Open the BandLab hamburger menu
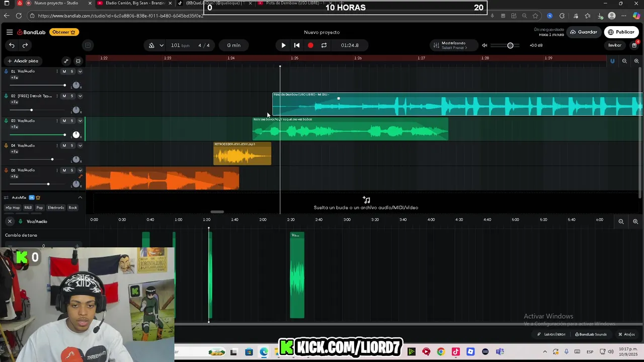This screenshot has height=362, width=644. (x=10, y=32)
